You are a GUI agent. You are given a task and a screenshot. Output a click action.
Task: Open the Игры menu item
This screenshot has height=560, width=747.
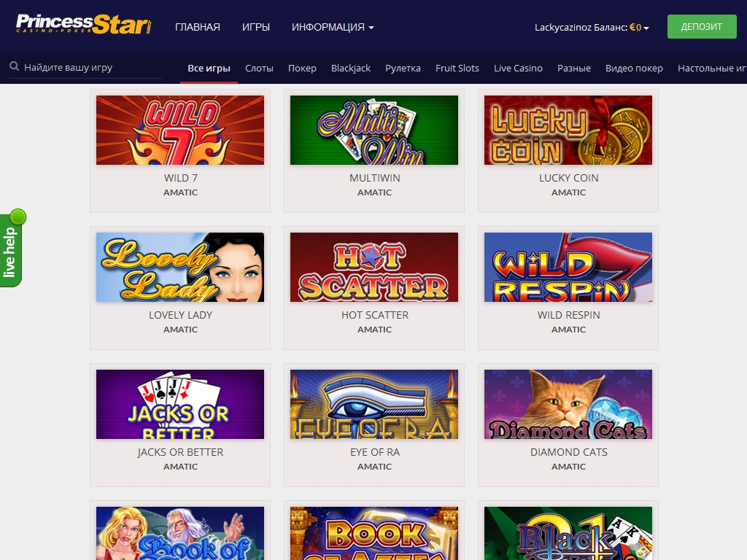[256, 27]
